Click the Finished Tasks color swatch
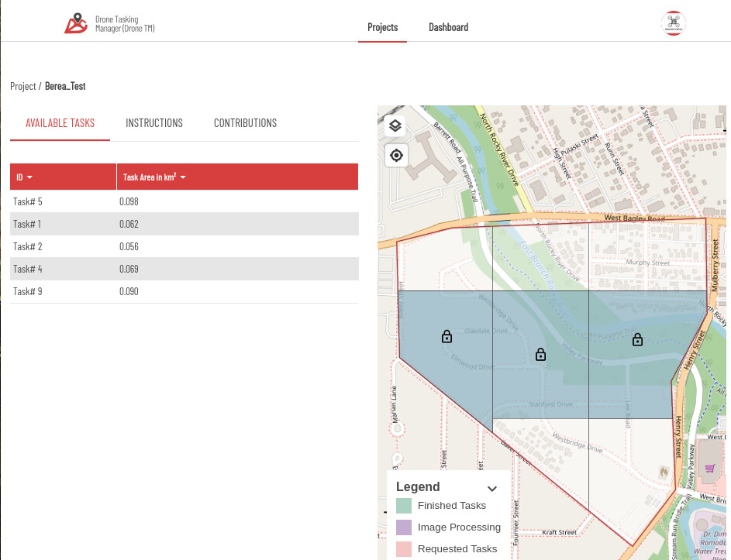 point(403,506)
